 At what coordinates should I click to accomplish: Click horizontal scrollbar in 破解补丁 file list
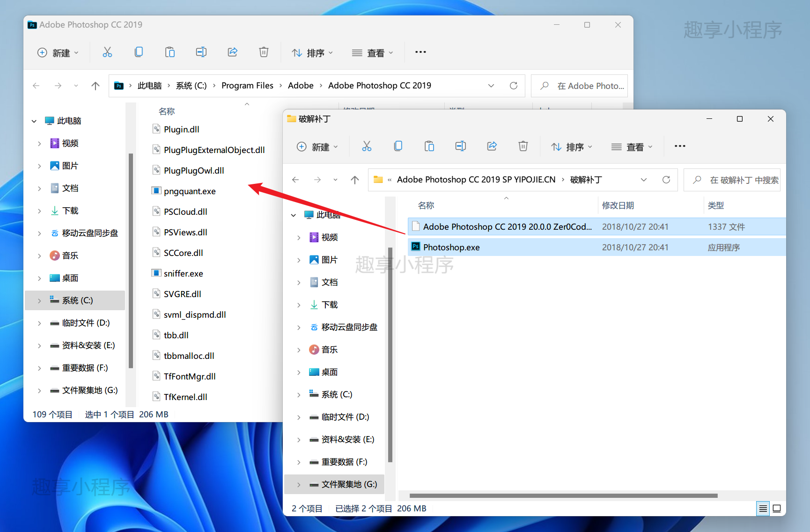click(563, 496)
